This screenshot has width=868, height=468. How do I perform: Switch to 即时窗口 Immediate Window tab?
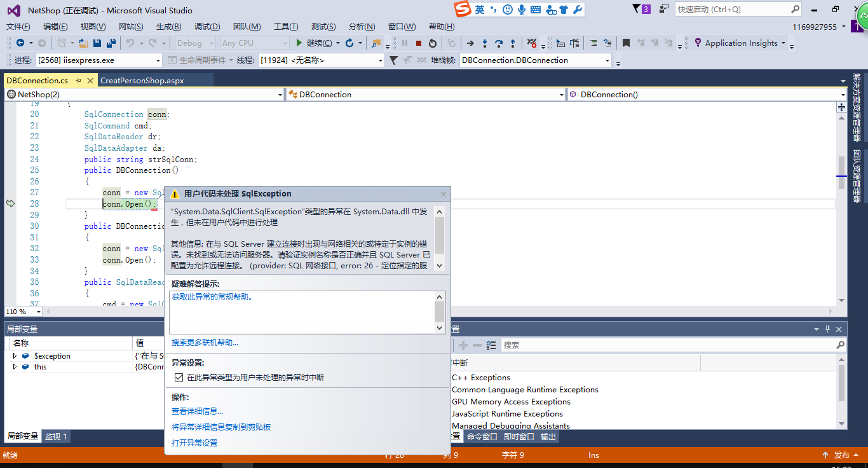coord(519,437)
